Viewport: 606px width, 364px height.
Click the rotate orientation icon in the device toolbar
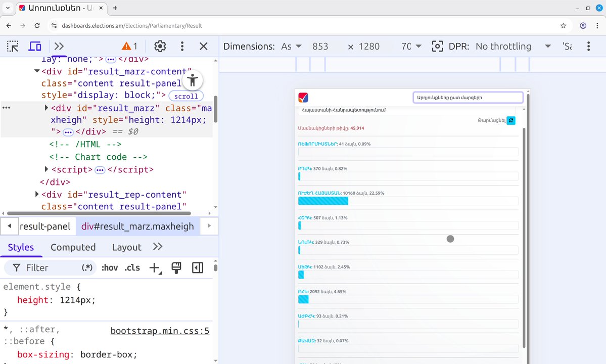coord(437,47)
